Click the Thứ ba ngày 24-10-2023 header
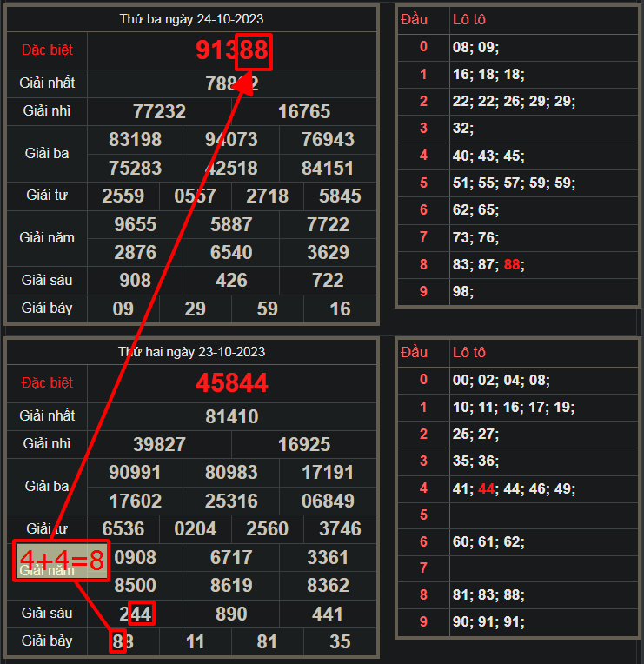This screenshot has height=664, width=644. point(191,19)
